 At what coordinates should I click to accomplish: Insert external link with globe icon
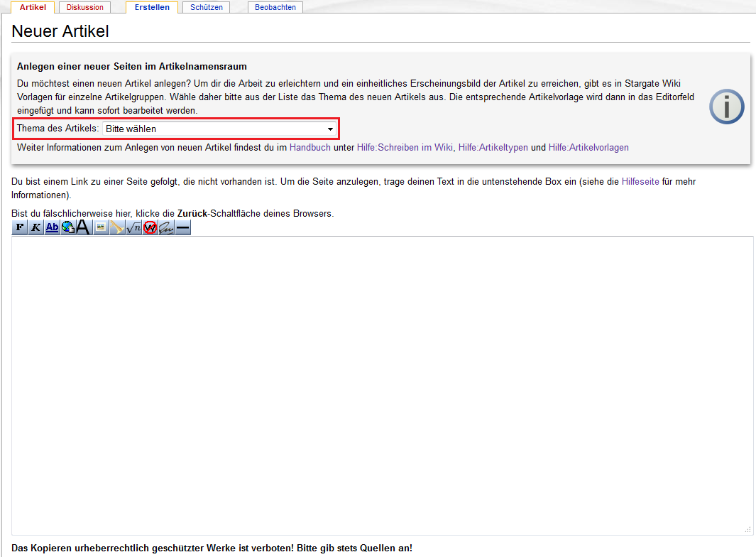(x=68, y=227)
